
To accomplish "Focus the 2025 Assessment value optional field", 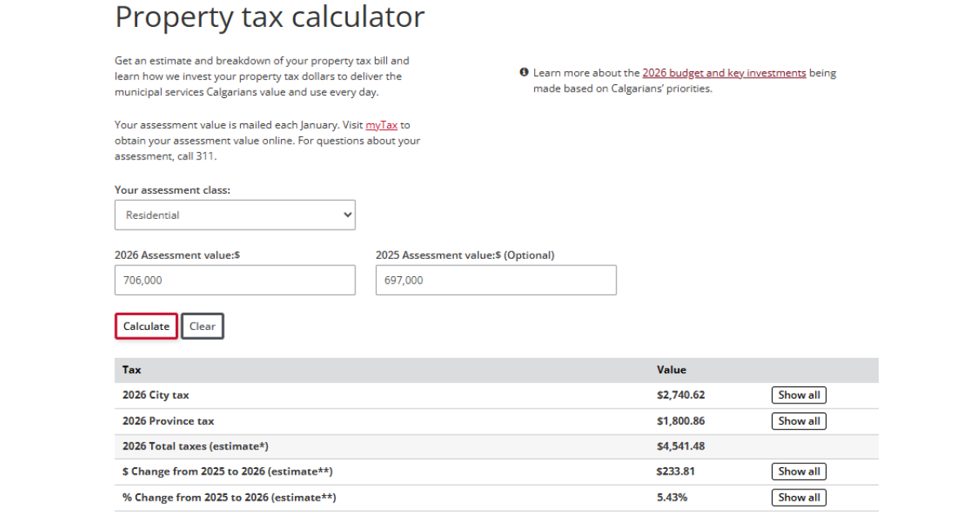I will (496, 280).
